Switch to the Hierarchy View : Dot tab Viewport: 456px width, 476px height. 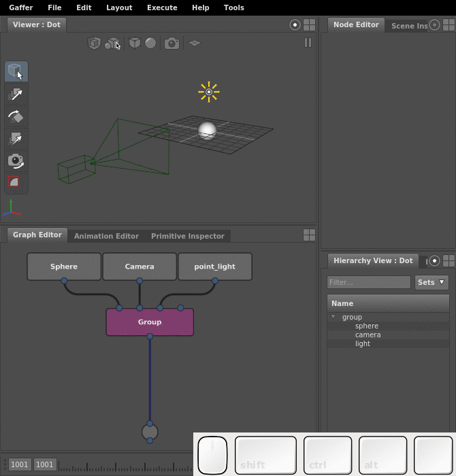pos(373,260)
